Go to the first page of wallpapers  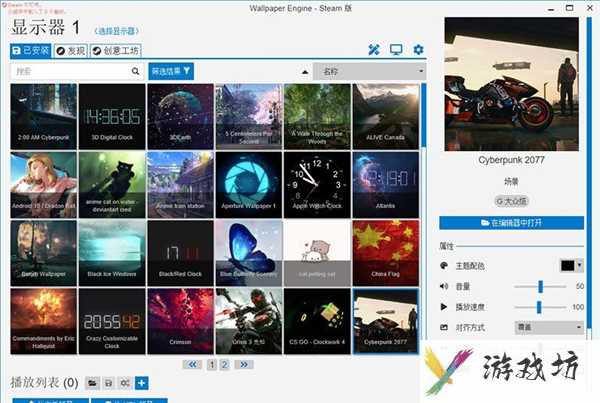192,365
